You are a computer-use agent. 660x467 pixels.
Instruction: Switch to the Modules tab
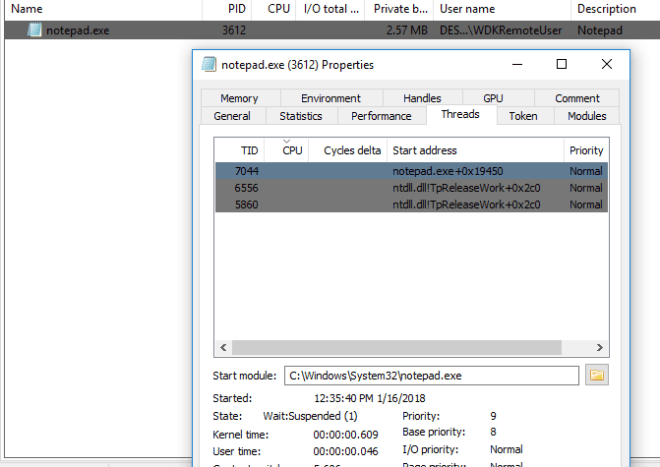[587, 116]
